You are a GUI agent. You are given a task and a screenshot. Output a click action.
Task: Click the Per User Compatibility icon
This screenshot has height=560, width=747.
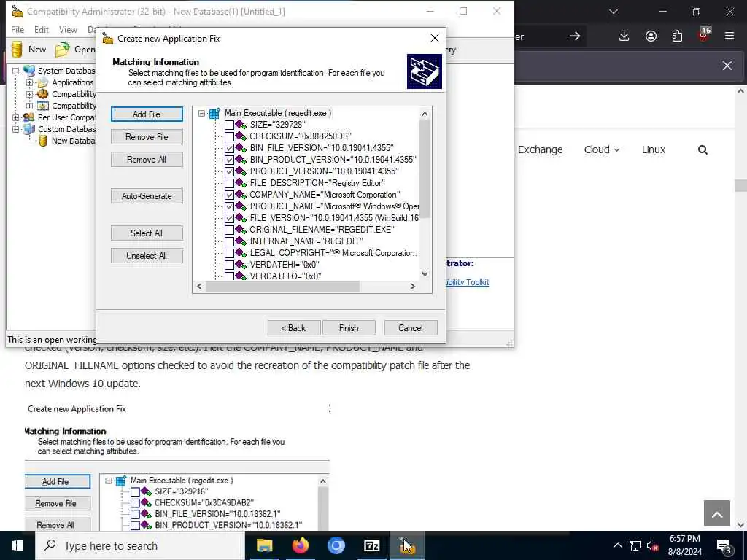click(29, 117)
